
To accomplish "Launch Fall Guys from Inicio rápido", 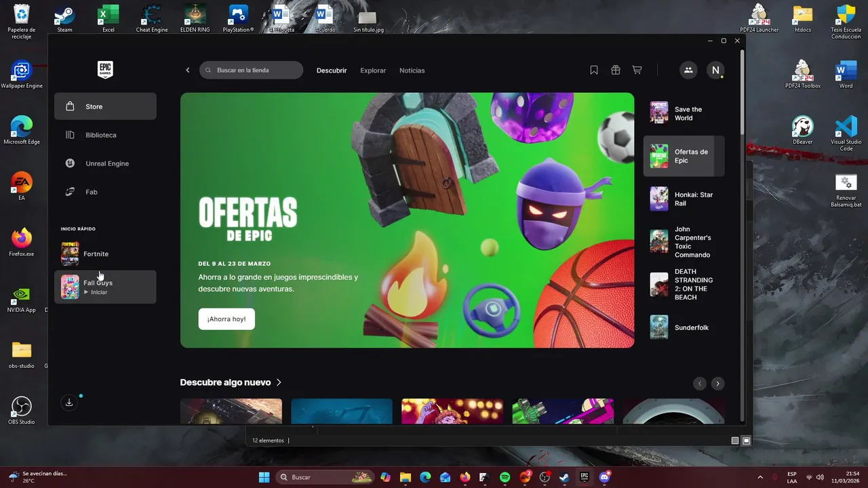I will coord(105,287).
